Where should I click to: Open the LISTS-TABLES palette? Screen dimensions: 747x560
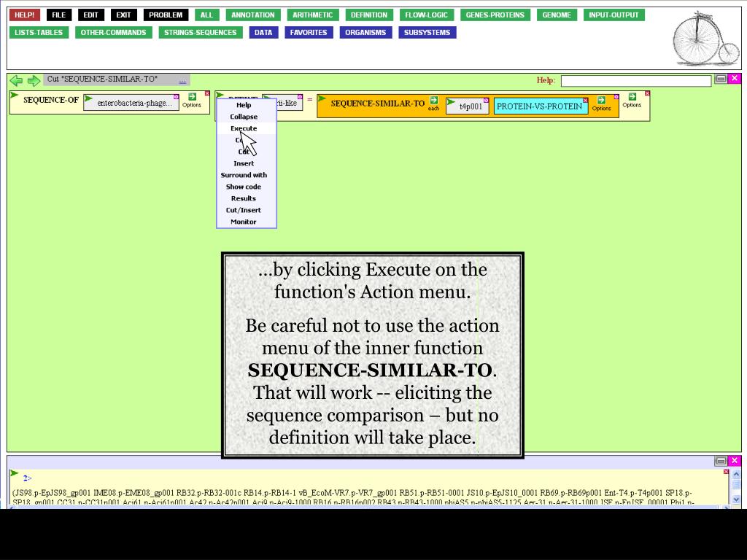39,32
